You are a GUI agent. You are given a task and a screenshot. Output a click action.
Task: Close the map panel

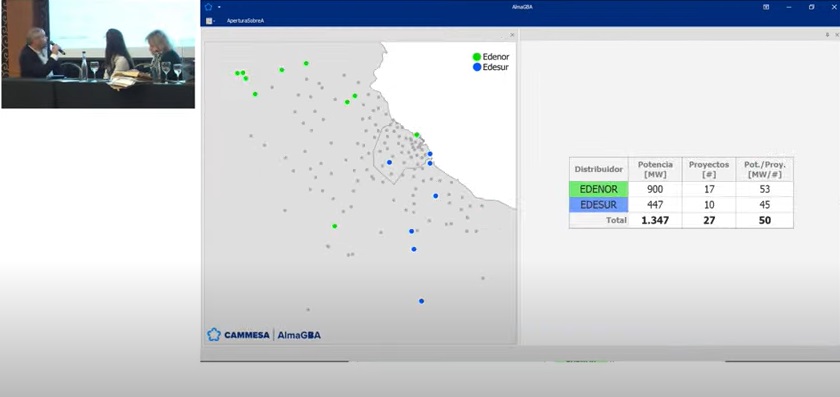click(512, 35)
